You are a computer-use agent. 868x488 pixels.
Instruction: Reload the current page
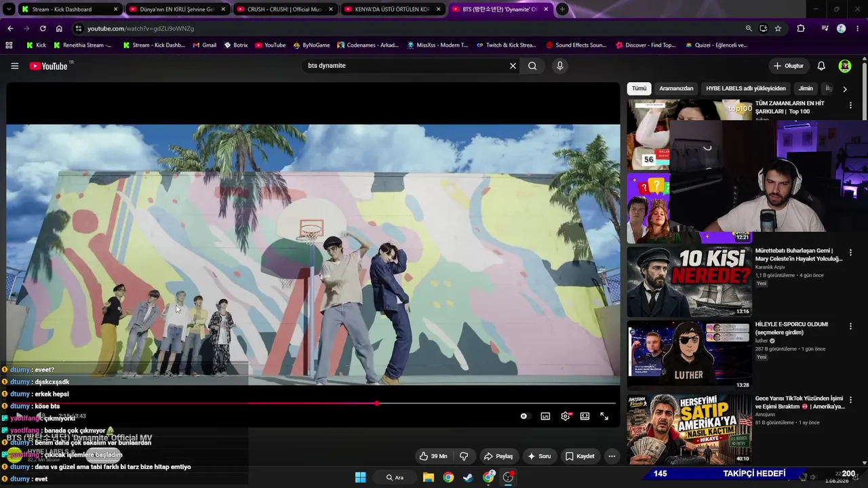point(43,28)
